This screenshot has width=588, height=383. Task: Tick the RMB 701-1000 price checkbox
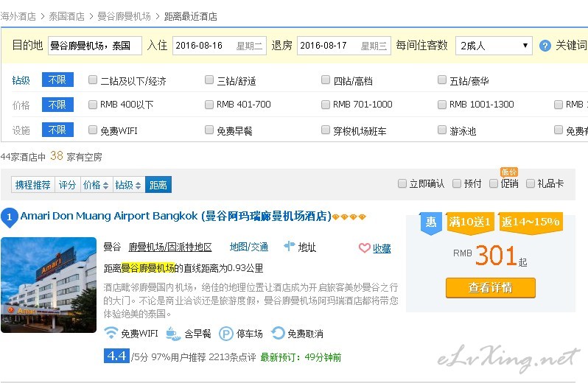326,105
